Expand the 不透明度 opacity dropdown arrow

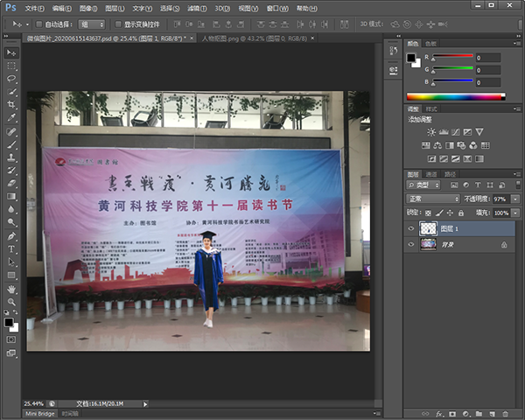point(515,199)
